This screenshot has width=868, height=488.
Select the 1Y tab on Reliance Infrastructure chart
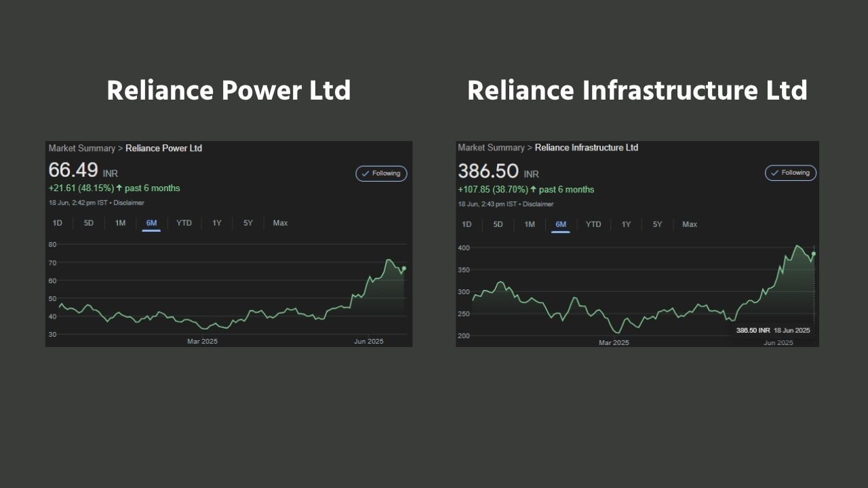pyautogui.click(x=627, y=224)
